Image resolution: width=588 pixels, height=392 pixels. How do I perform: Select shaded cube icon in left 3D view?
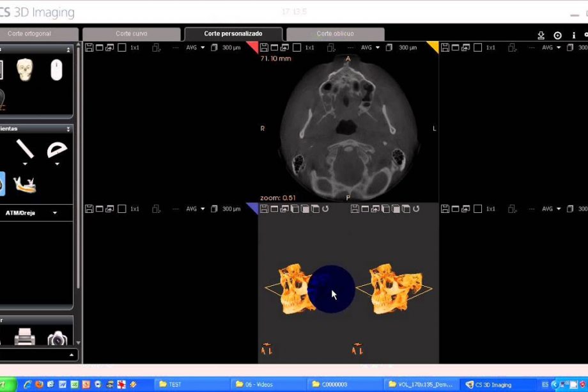(x=305, y=209)
